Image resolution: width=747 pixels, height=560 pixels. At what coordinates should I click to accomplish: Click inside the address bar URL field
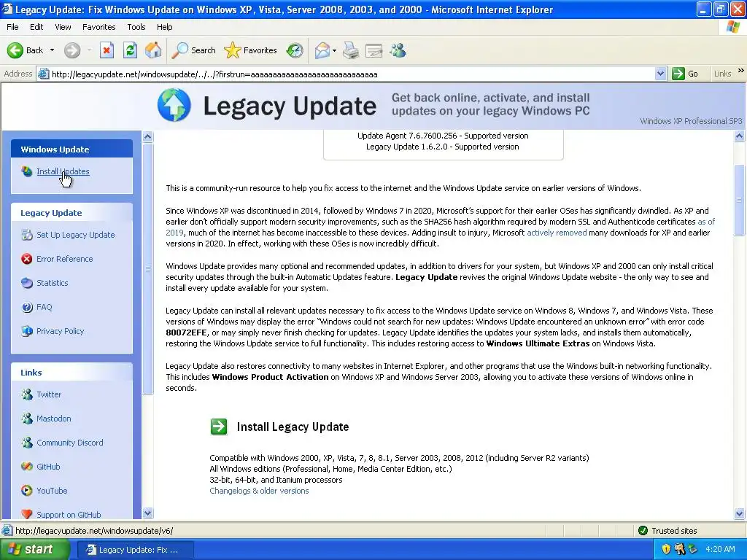click(352, 74)
